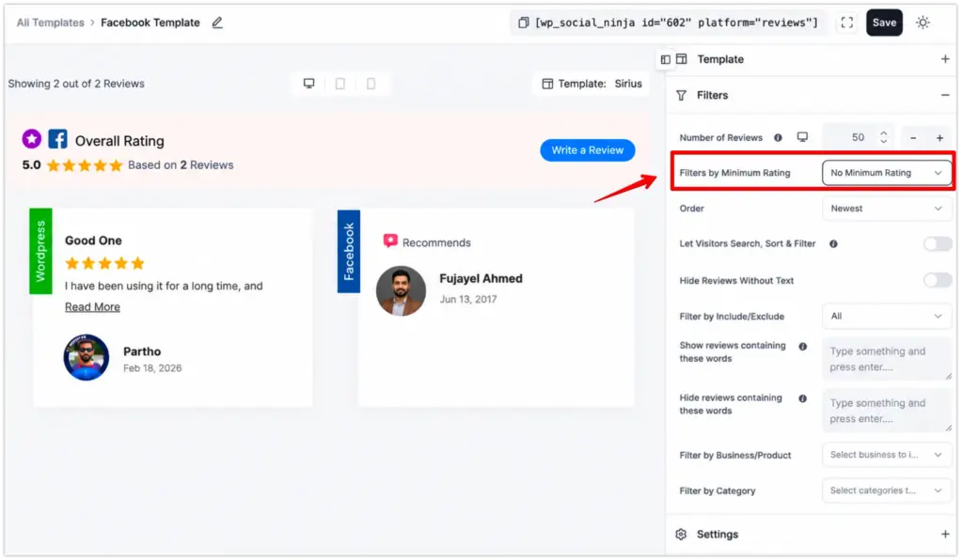Click the Facebook blue label tab

click(x=350, y=252)
